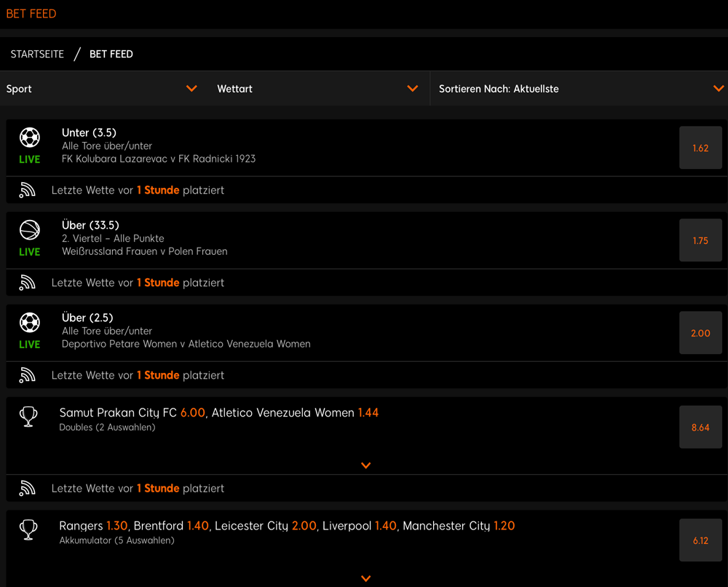Click the basketball icon for Weißrussland Frauen bet
Image resolution: width=728 pixels, height=587 pixels.
coord(30,230)
